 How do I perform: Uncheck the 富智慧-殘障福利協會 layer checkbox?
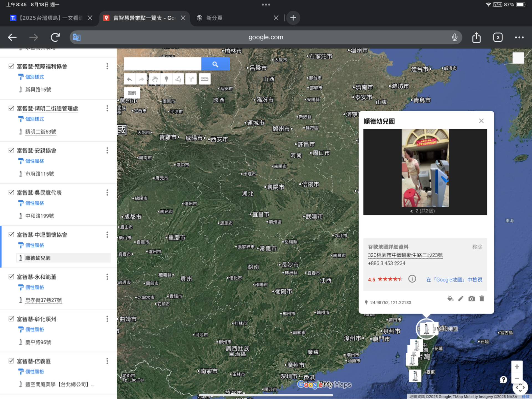[x=11, y=66]
